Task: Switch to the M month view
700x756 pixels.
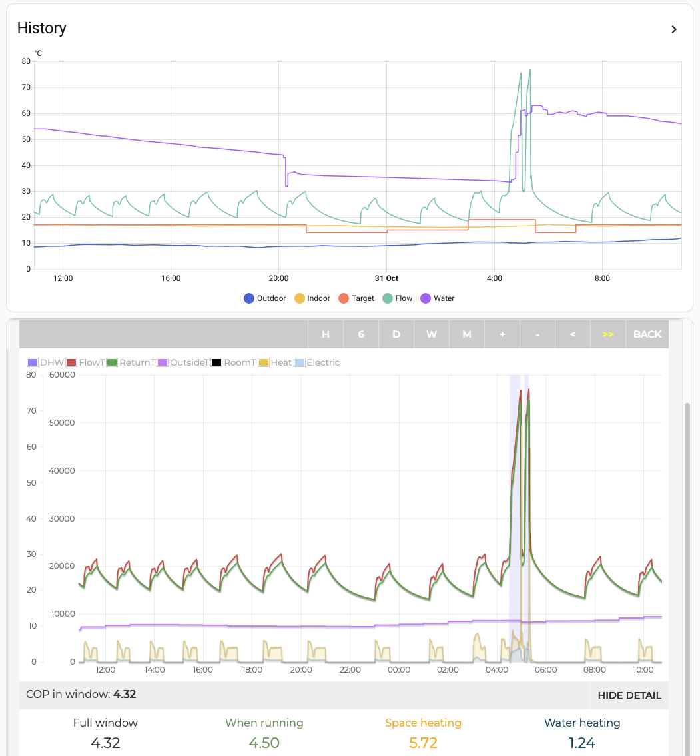Action: [x=467, y=334]
